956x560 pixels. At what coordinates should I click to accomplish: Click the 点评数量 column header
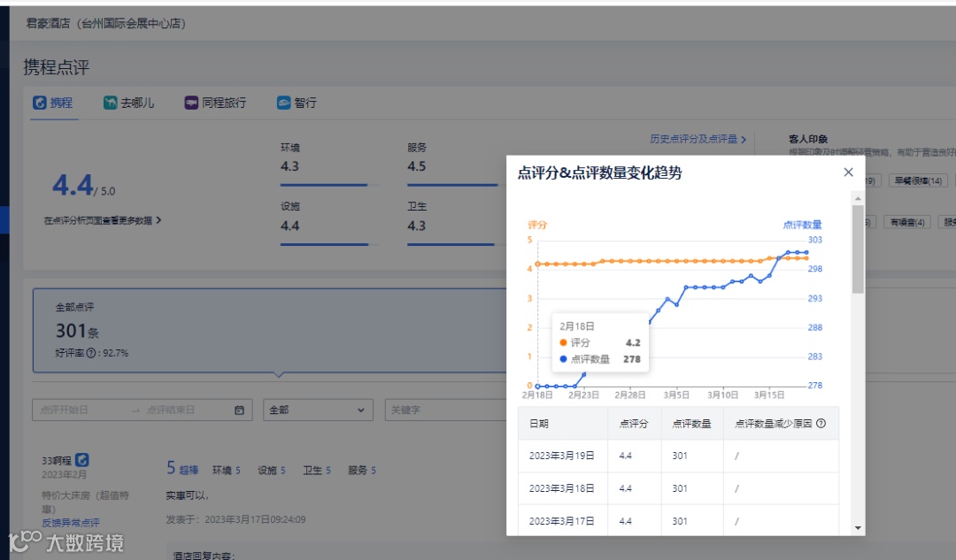click(x=691, y=424)
